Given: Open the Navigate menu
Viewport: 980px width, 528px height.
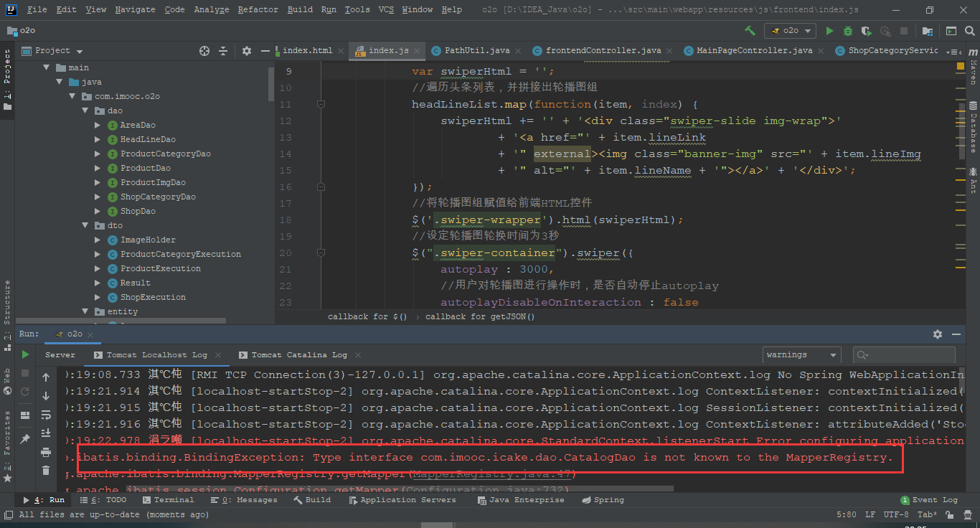Looking at the screenshot, I should point(135,9).
